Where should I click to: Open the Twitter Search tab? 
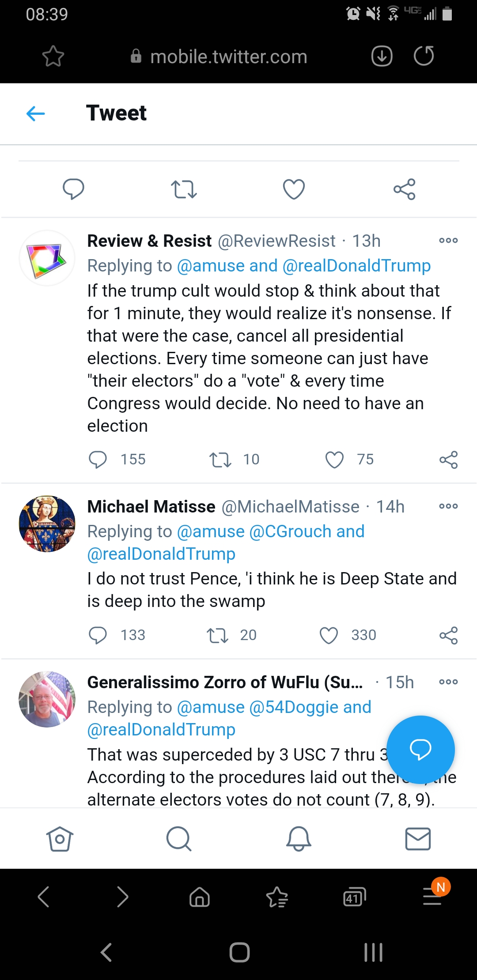tap(179, 838)
